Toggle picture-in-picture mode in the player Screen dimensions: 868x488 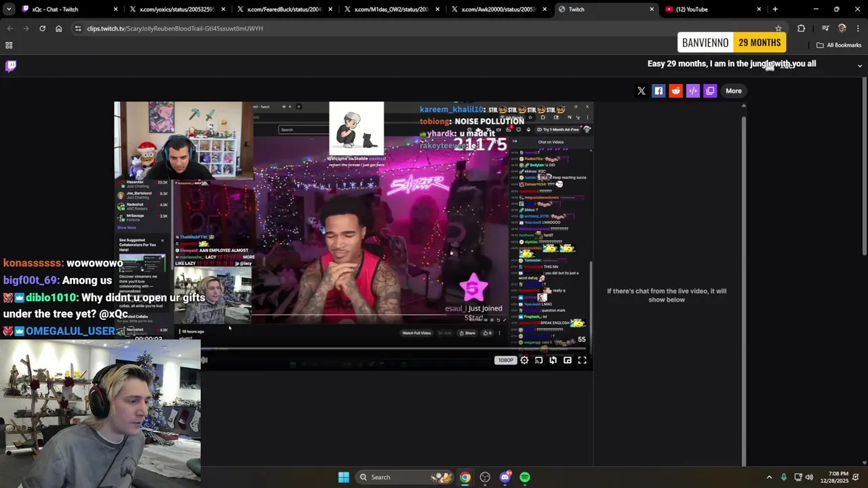tap(568, 361)
